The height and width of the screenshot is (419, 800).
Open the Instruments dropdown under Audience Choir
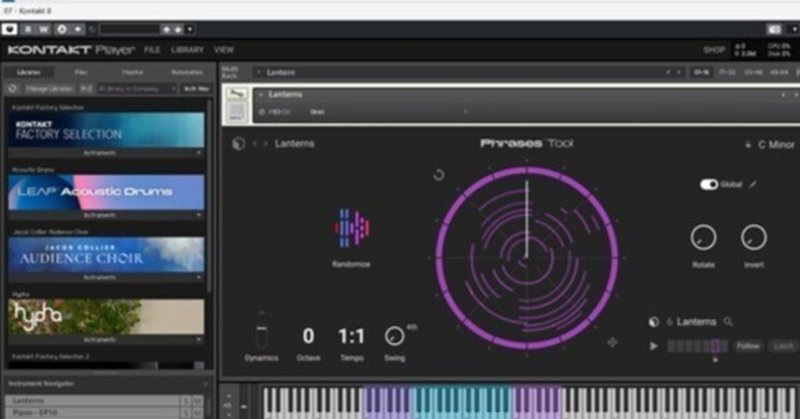click(x=106, y=278)
